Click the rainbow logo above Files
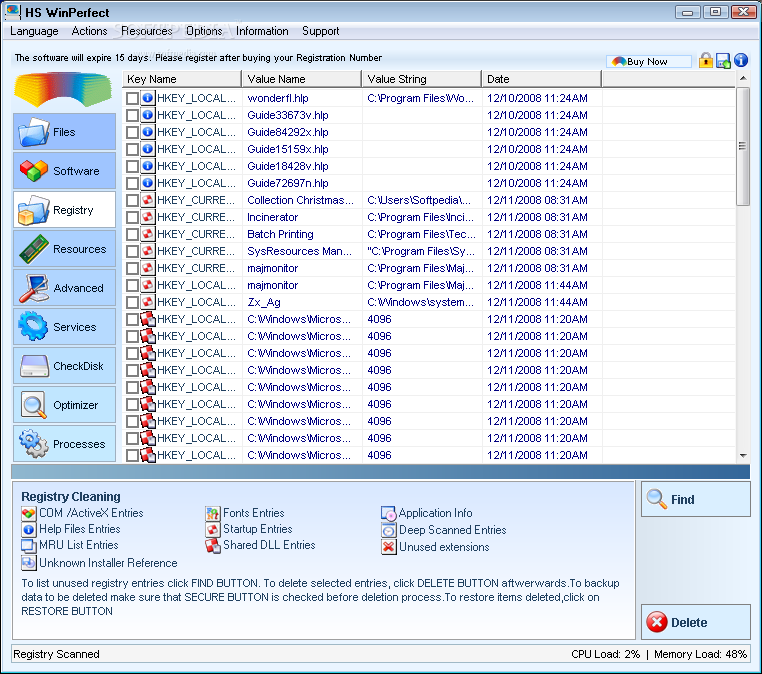 tap(63, 89)
